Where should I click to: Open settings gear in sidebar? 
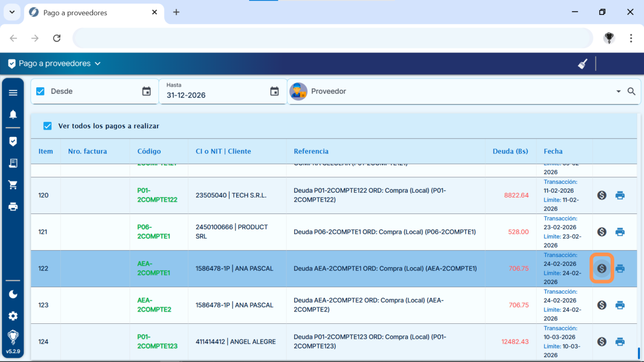tap(13, 316)
